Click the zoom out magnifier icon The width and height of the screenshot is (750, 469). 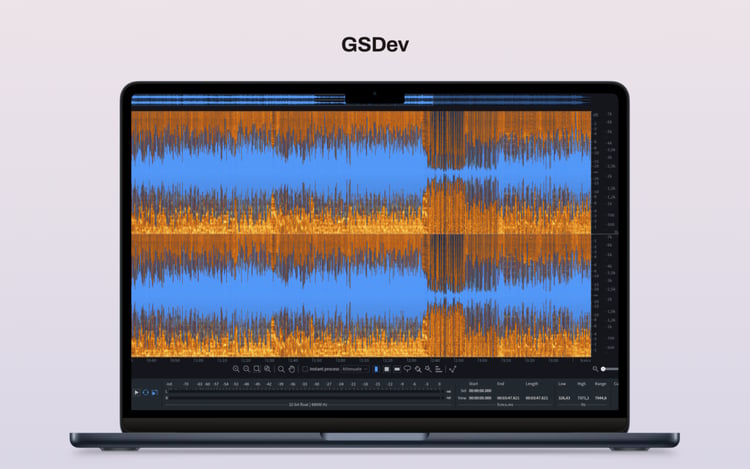(x=246, y=369)
